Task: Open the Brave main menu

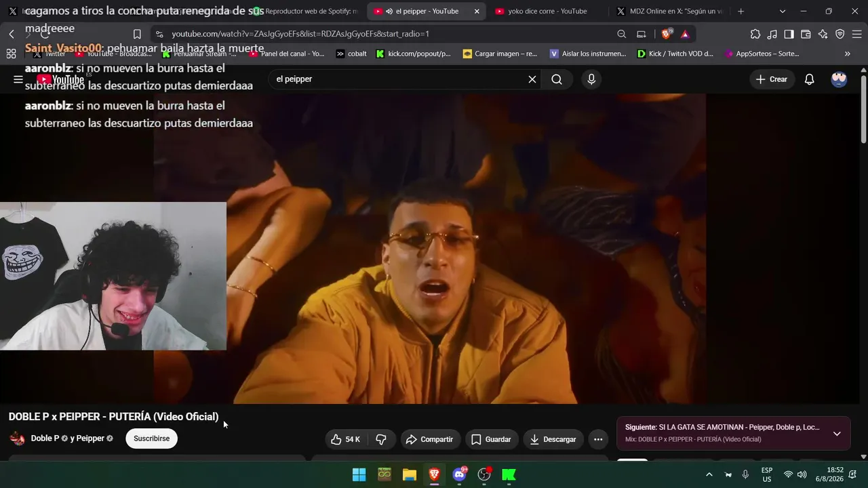Action: (x=857, y=34)
